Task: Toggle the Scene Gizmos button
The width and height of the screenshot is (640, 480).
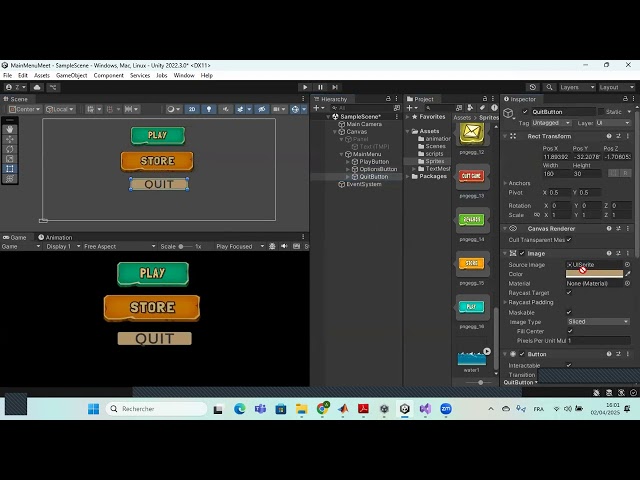Action: [297, 109]
